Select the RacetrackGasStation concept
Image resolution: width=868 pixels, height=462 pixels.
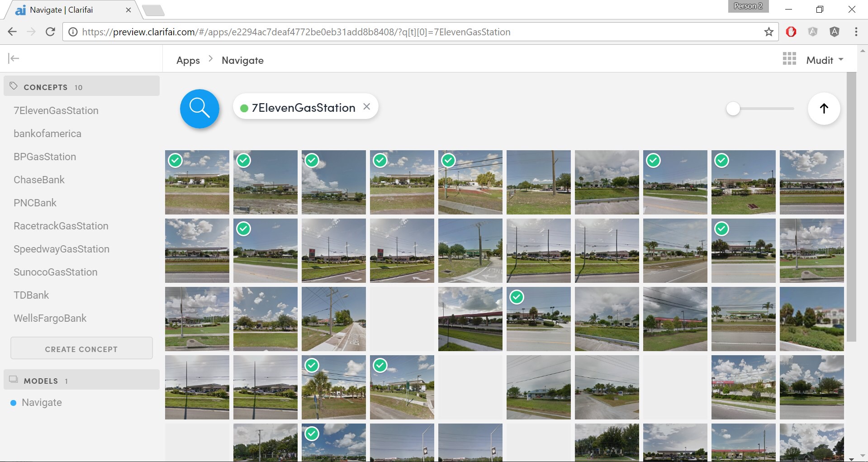tap(61, 226)
